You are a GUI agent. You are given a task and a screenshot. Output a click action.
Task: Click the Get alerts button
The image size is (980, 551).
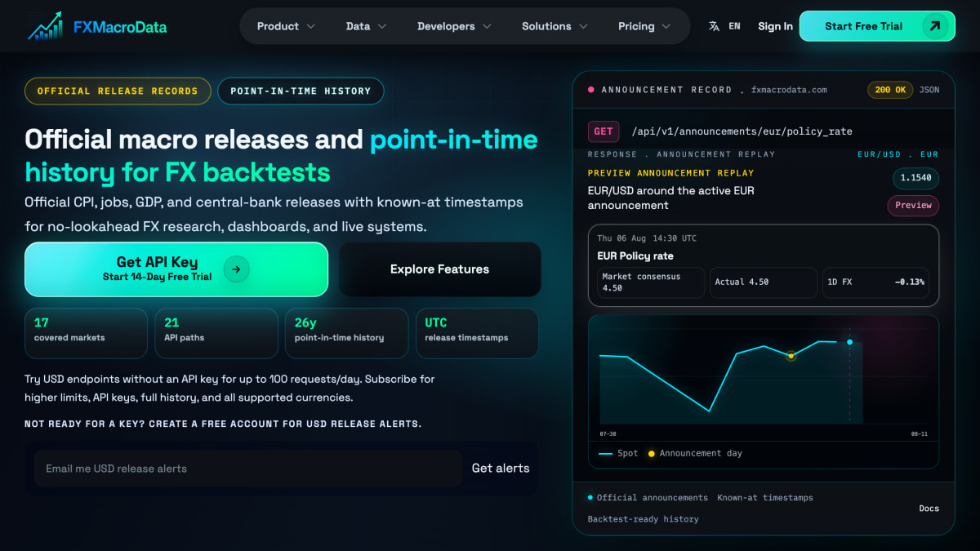coord(501,469)
